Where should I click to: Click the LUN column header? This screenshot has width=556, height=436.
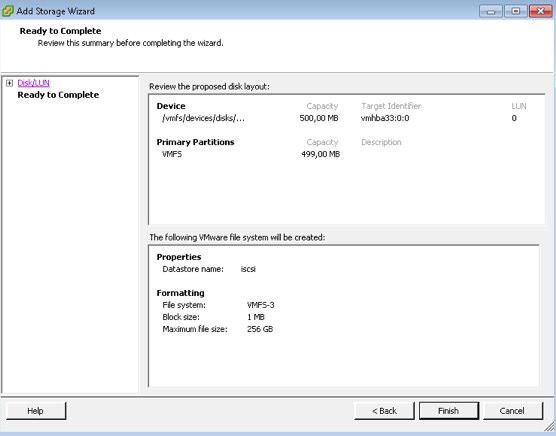coord(519,106)
